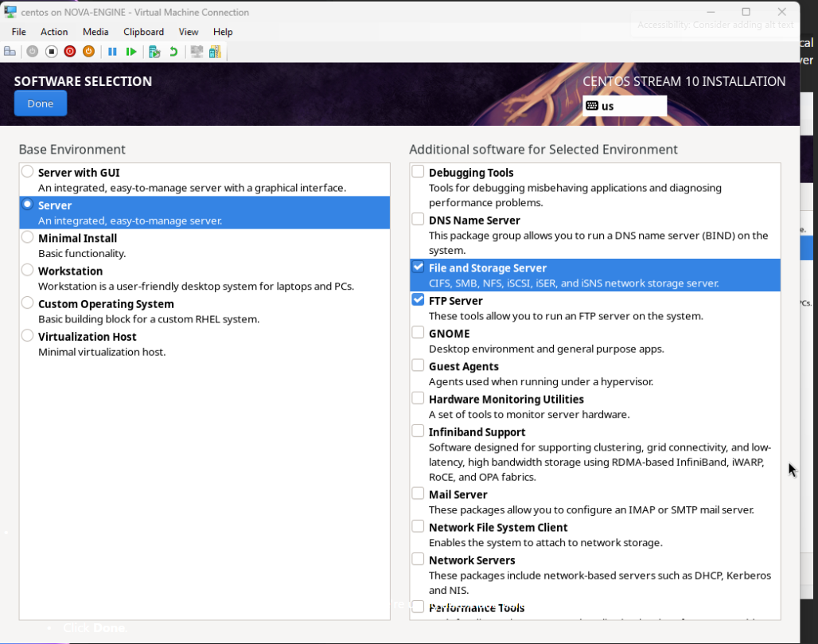Click the Share/zip icon in the toolbar
The width and height of the screenshot is (818, 644).
pos(214,52)
